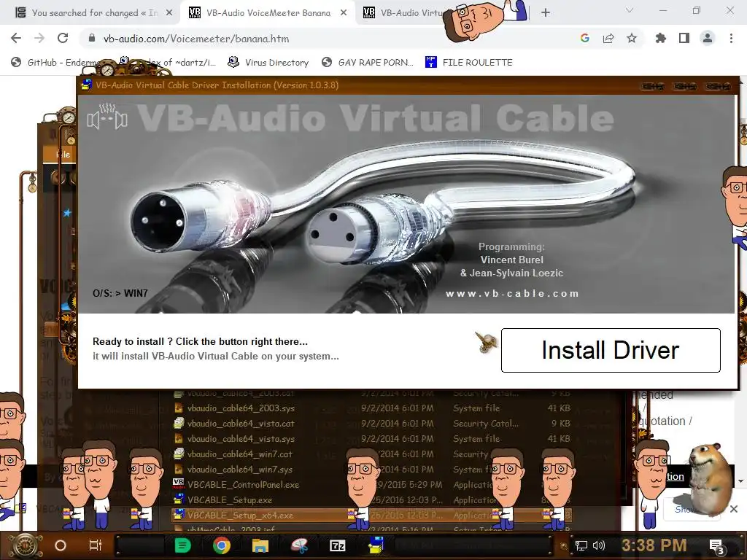Open the Virus Directory bookmark
The image size is (747, 560).
[268, 63]
